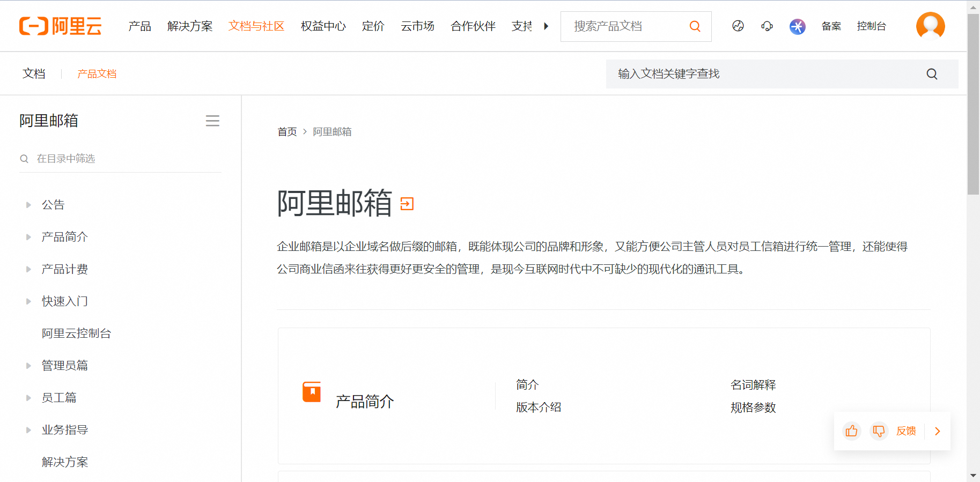
Task: Open the headset customer support icon
Action: coord(767,26)
